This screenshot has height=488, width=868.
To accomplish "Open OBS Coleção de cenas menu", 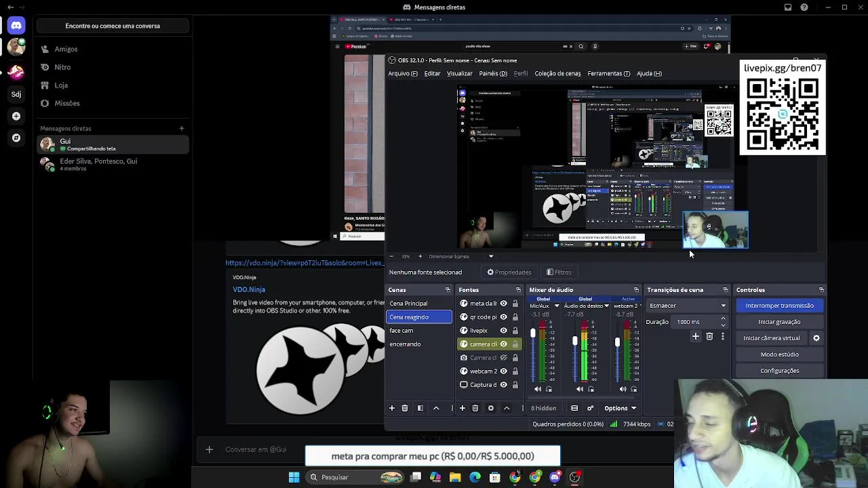I will 557,73.
